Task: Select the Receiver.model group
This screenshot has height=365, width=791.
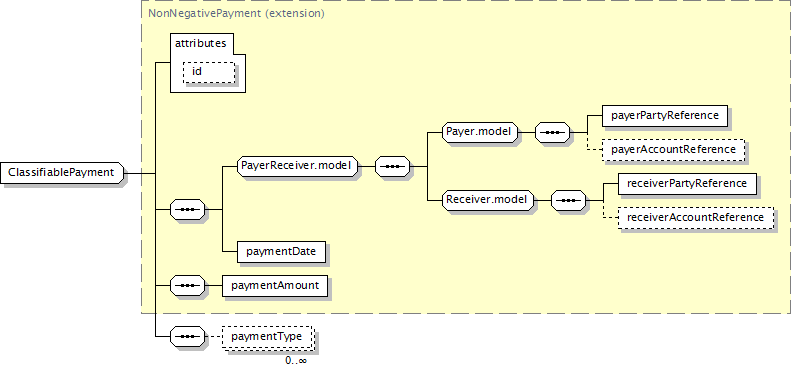Action: tap(488, 200)
